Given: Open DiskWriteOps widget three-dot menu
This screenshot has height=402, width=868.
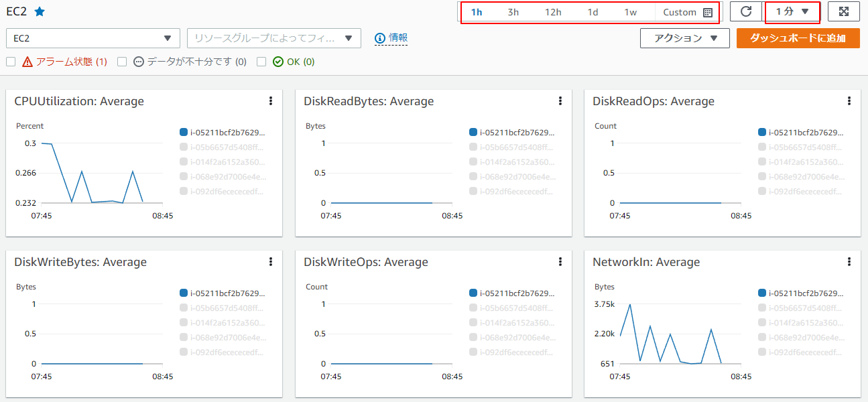Looking at the screenshot, I should (x=560, y=262).
